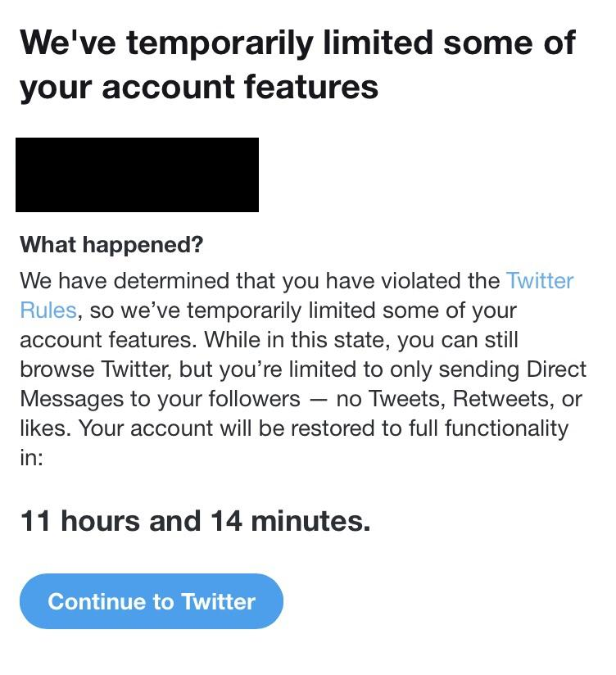
Task: Click the trailing "in:" text
Action: tap(31, 458)
